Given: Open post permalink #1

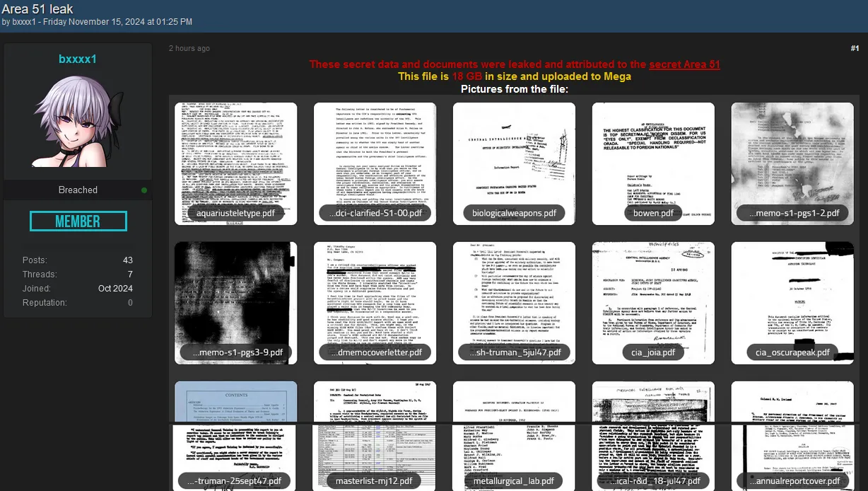Looking at the screenshot, I should [855, 49].
